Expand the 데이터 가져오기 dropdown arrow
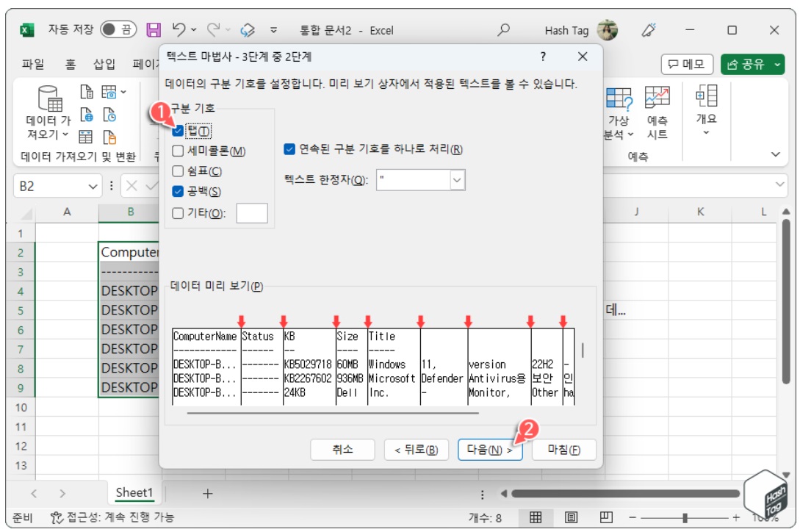This screenshot has height=532, width=800. 65,134
